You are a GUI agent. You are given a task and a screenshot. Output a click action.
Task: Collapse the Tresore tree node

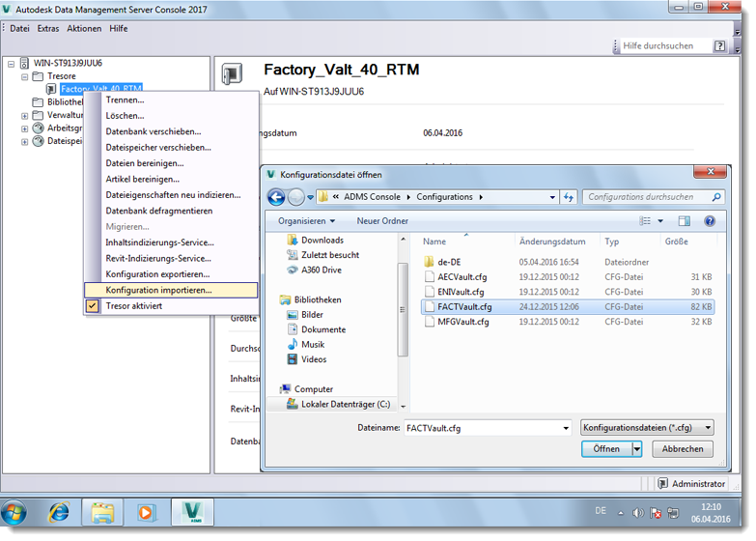coord(24,76)
